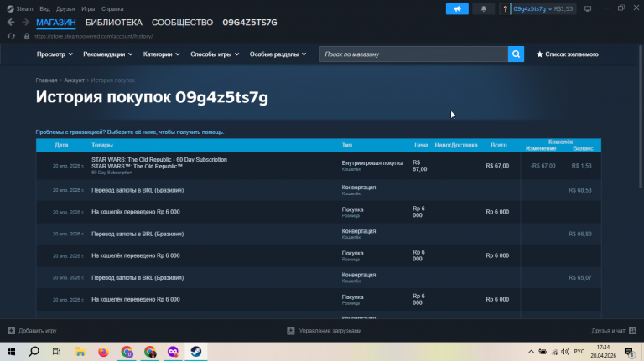644x361 pixels.
Task: Open the announcements megaphone button
Action: (457, 8)
